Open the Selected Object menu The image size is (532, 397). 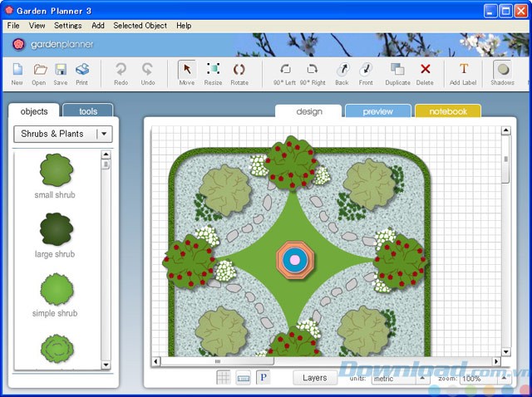pyautogui.click(x=140, y=26)
